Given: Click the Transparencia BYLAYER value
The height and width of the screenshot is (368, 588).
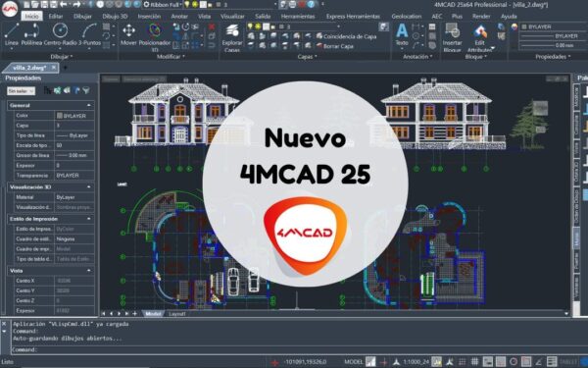Looking at the screenshot, I should [74, 176].
